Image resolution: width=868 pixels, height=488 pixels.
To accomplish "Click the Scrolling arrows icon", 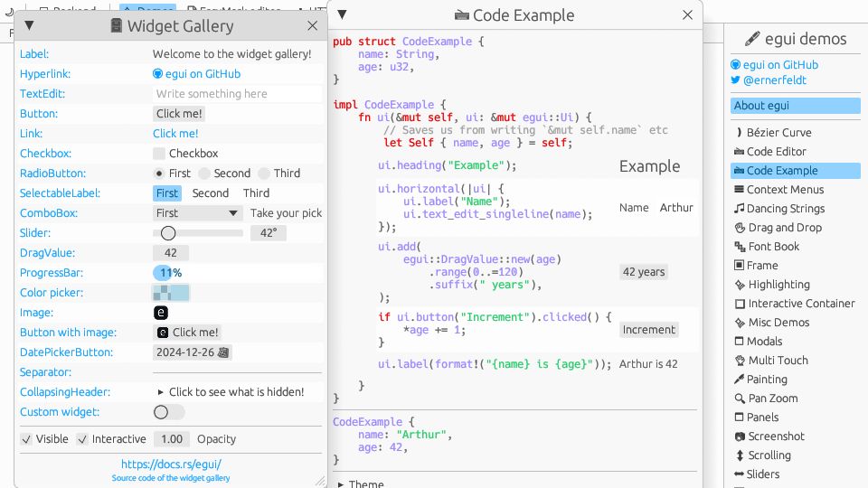I will click(x=740, y=455).
